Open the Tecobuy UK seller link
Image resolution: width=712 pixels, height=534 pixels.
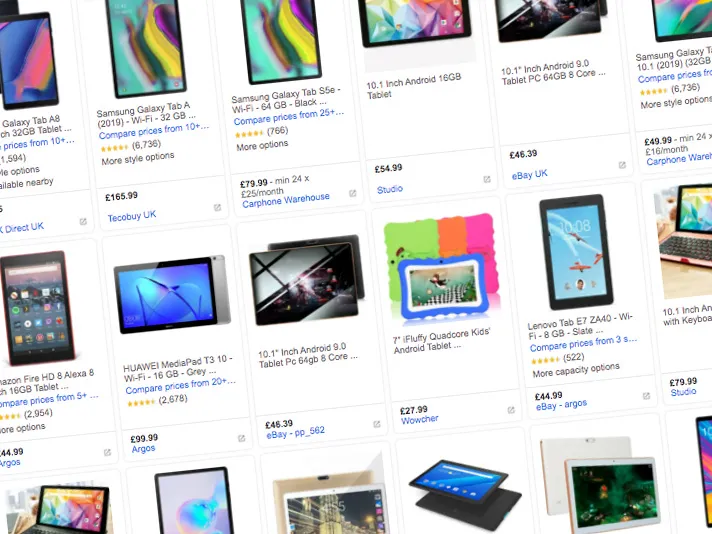pyautogui.click(x=132, y=216)
